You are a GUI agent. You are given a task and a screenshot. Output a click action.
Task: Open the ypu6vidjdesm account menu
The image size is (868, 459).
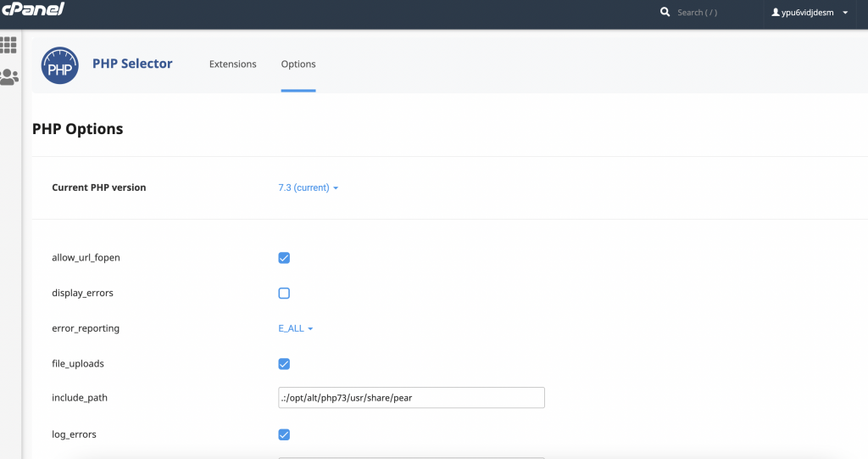810,12
